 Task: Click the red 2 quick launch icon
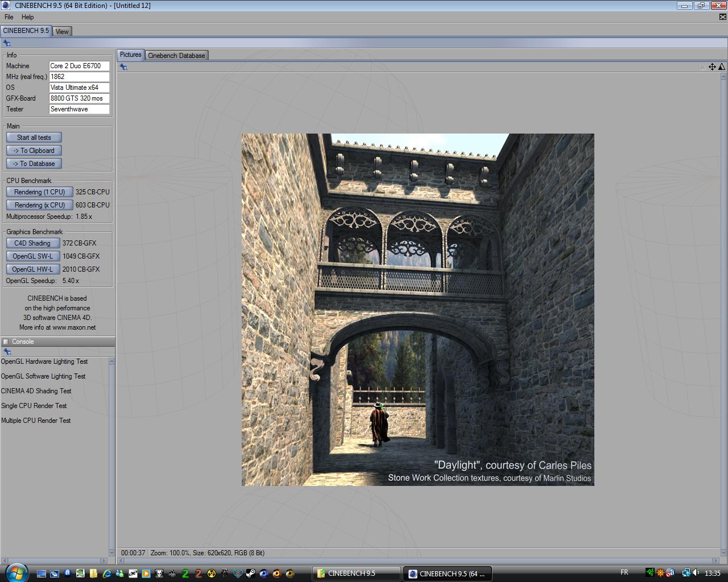(x=198, y=573)
